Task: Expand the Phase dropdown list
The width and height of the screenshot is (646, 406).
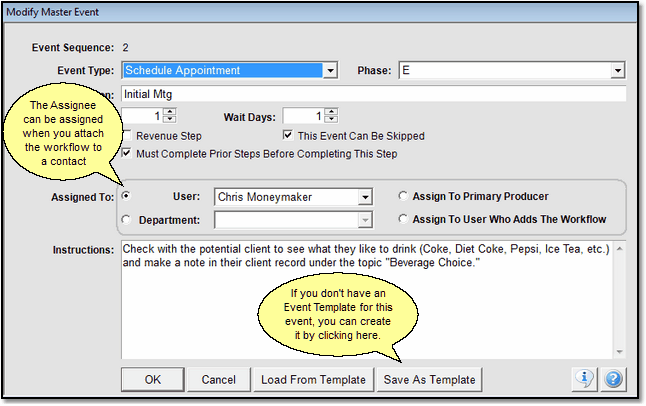Action: pyautogui.click(x=617, y=71)
